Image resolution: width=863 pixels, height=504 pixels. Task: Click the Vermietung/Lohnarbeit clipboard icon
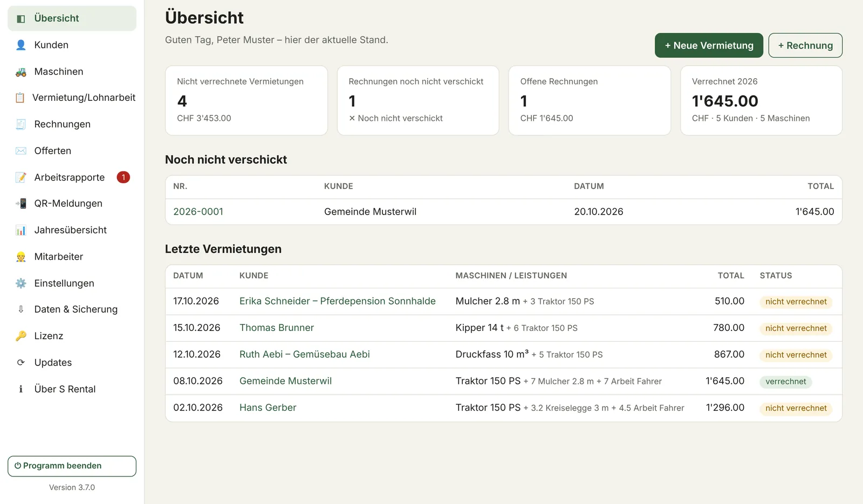[x=20, y=98]
